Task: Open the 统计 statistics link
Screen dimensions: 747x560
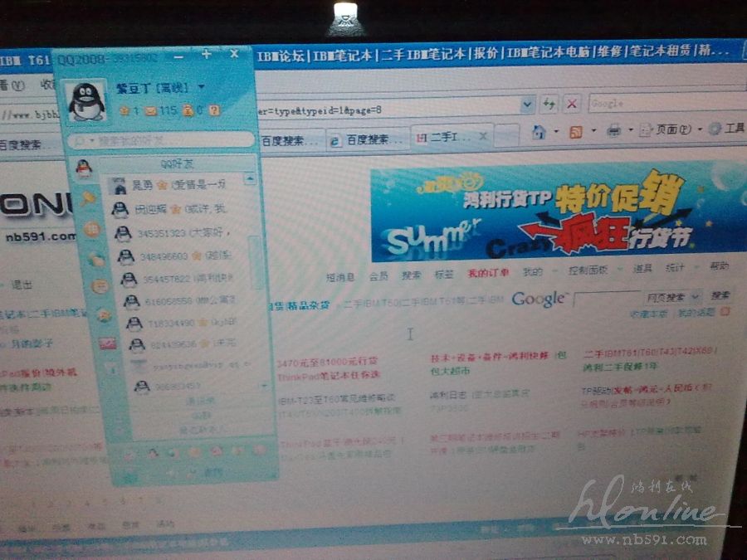Action: (x=675, y=268)
